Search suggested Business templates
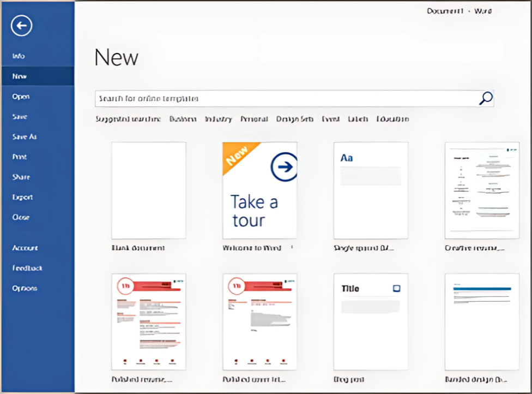 pyautogui.click(x=183, y=119)
